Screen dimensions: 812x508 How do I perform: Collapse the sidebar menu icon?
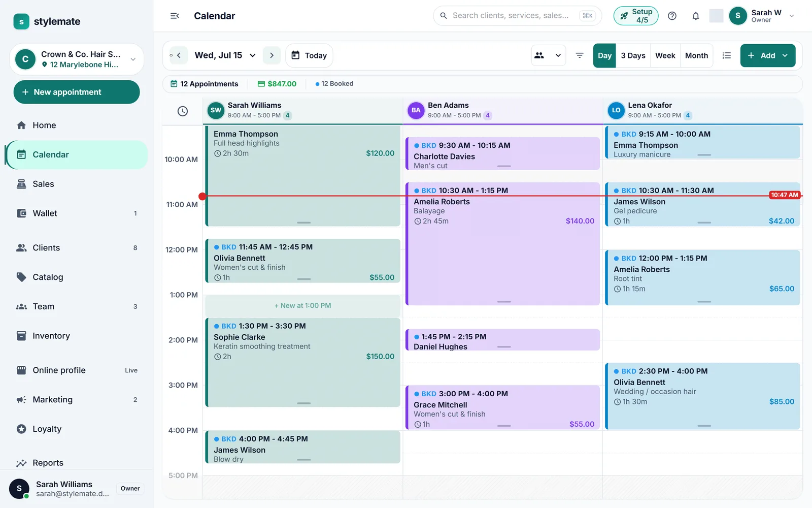pos(175,16)
